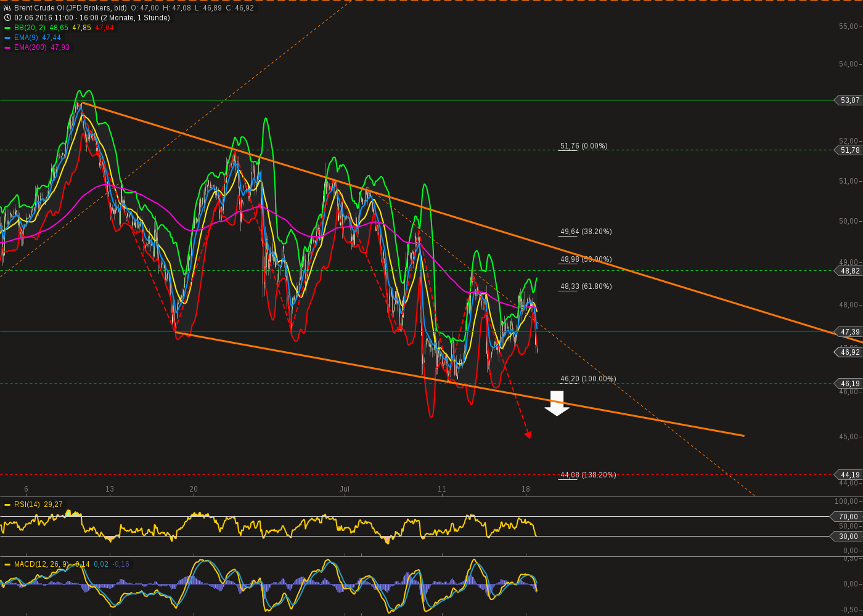863x616 pixels.
Task: Click the Fibonacci label 51,76 (0.00%)
Action: (x=584, y=146)
